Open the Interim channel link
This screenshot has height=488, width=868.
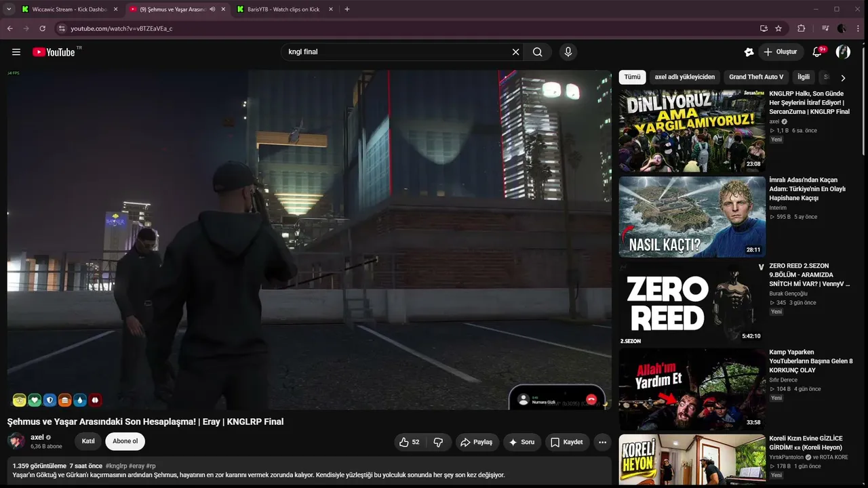(x=778, y=207)
